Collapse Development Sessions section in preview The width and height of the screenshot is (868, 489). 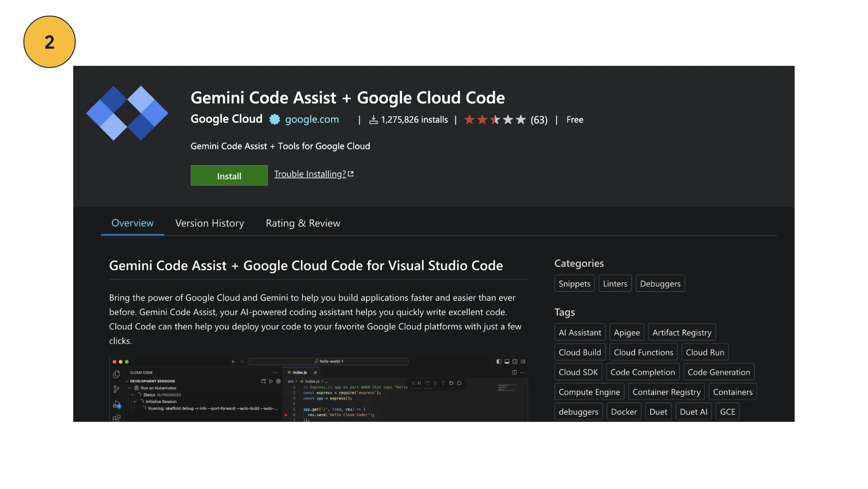point(127,381)
